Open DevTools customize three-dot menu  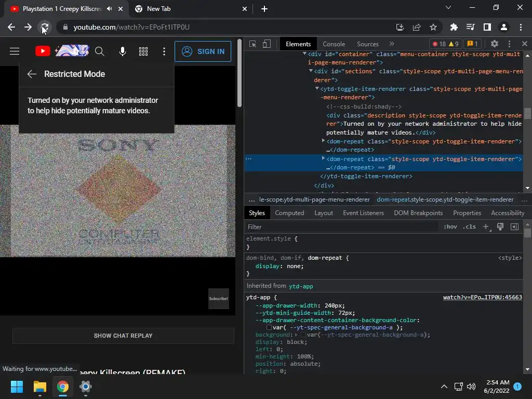click(509, 44)
